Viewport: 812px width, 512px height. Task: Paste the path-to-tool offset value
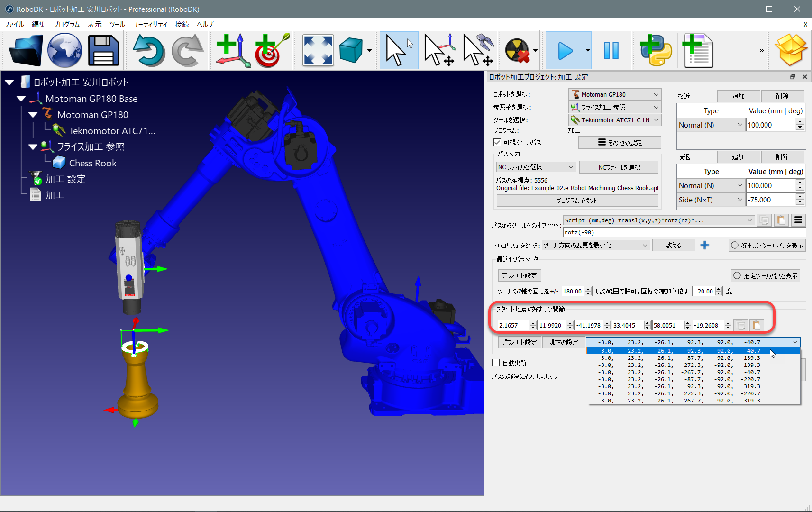(x=781, y=220)
